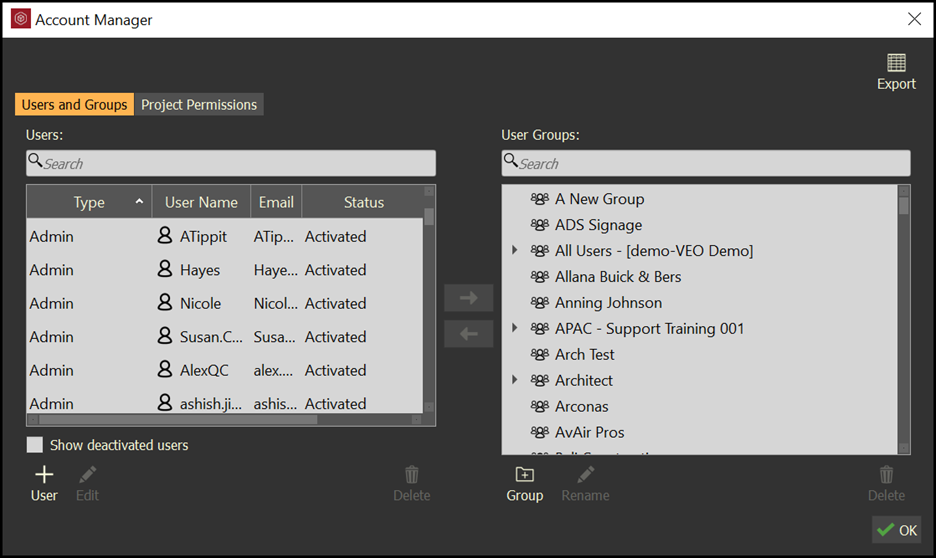Select the Users and Groups tab

(x=74, y=105)
